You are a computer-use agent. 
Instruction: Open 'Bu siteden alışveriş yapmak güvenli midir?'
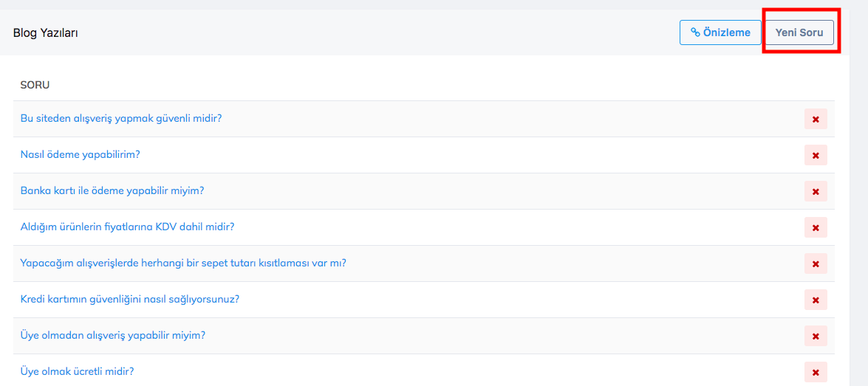121,118
